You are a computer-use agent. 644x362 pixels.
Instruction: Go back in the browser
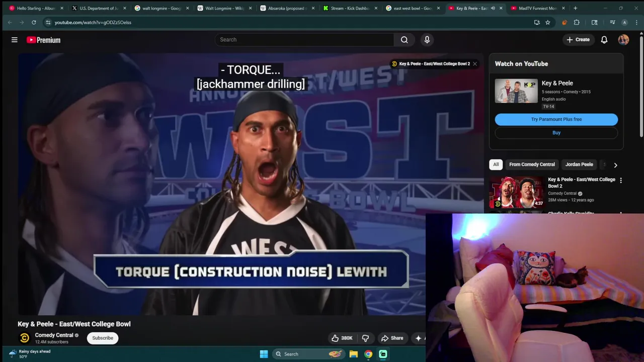click(10, 22)
